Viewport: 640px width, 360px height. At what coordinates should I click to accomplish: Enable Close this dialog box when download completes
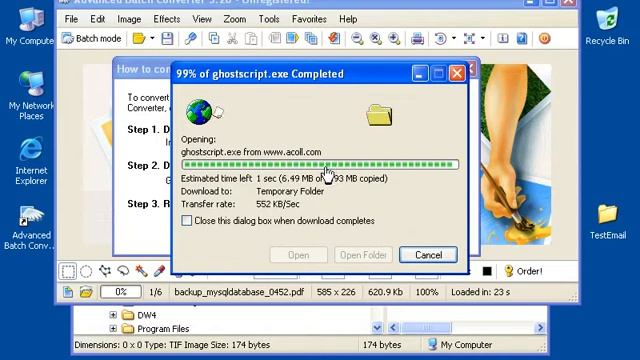pos(187,221)
